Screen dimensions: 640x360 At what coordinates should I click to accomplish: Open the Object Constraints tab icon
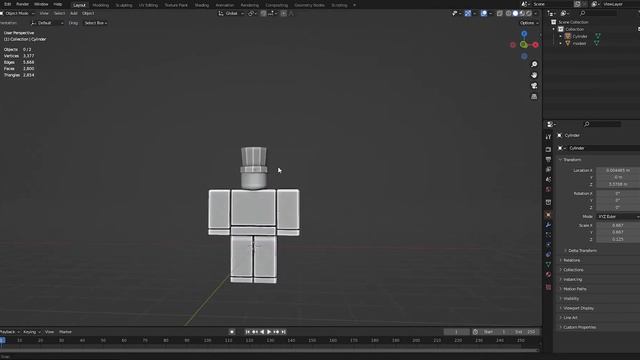click(548, 255)
